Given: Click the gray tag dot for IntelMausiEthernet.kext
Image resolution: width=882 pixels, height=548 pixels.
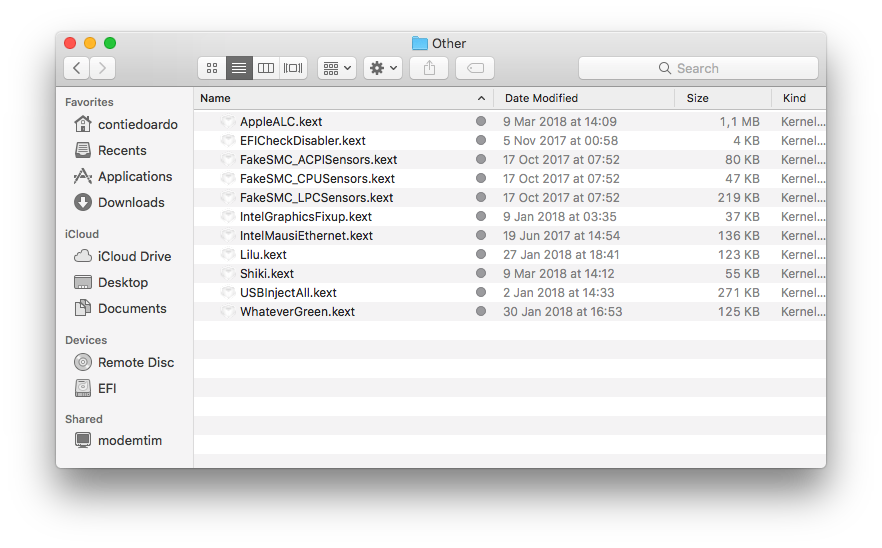Looking at the screenshot, I should (x=481, y=235).
